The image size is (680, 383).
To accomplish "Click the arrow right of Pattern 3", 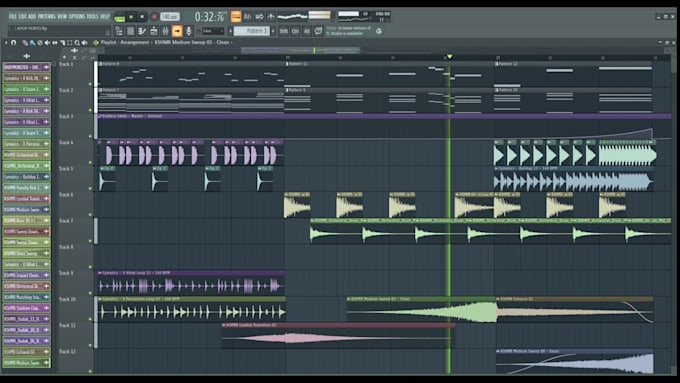I will (x=273, y=31).
